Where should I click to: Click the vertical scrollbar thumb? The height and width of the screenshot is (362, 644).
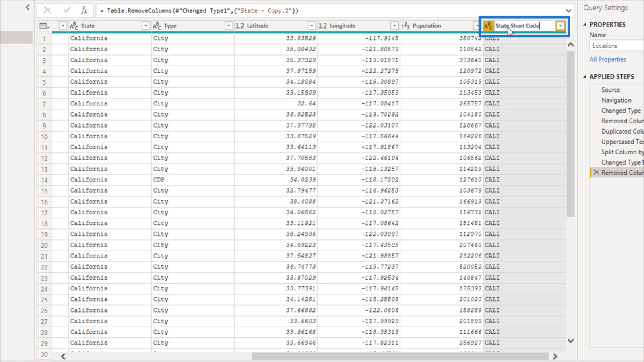(x=570, y=134)
